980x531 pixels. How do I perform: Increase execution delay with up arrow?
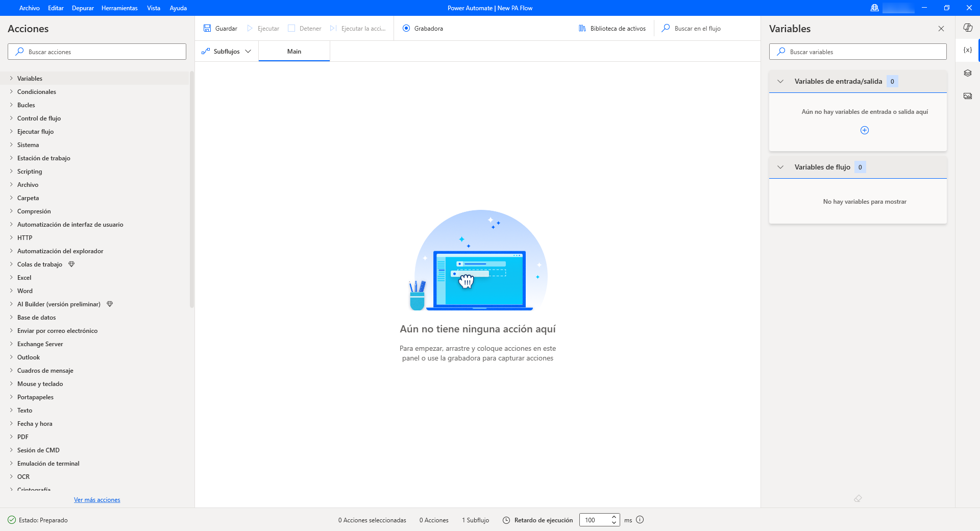(x=614, y=517)
